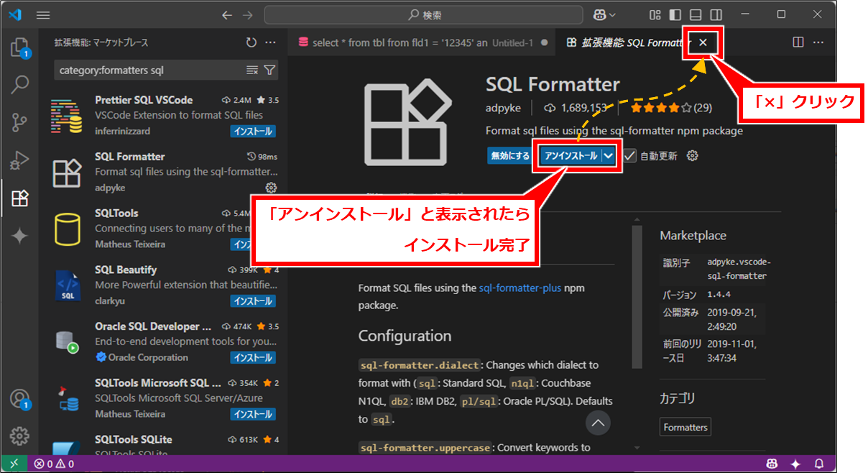Expand the Copilot dropdown chevron in title bar
The width and height of the screenshot is (868, 473).
(x=612, y=14)
